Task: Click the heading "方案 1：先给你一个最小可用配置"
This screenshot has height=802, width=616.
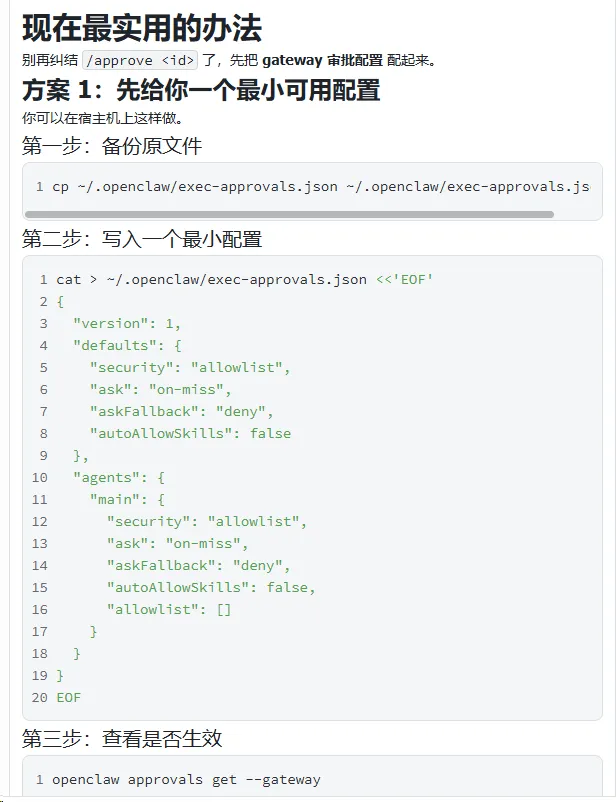Action: pyautogui.click(x=201, y=90)
